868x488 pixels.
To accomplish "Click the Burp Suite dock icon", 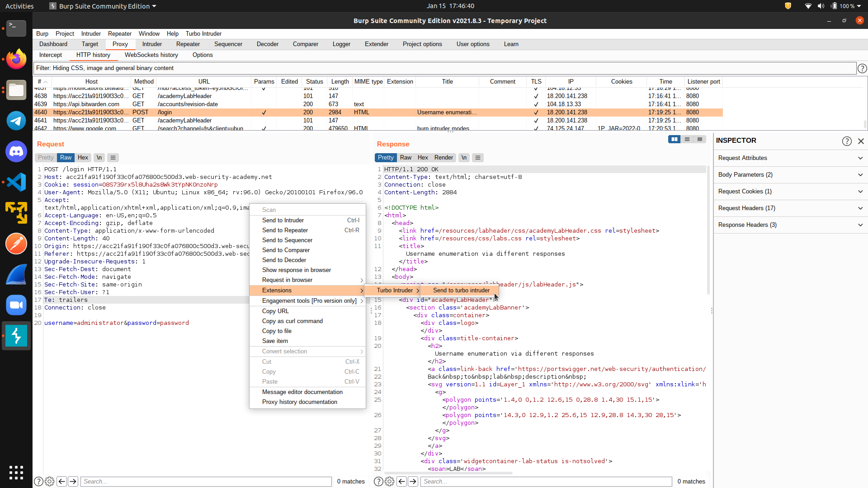I will point(16,336).
